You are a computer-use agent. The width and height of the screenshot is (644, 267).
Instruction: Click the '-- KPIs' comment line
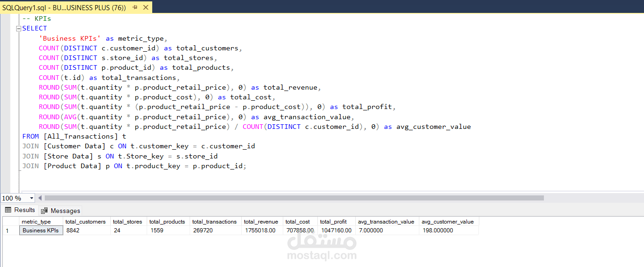(36, 18)
